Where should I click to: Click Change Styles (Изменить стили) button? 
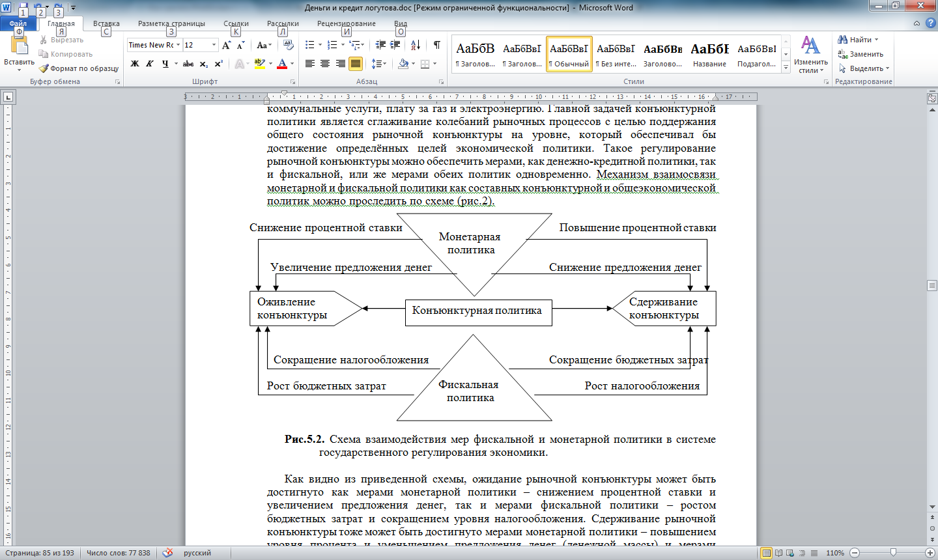point(810,55)
